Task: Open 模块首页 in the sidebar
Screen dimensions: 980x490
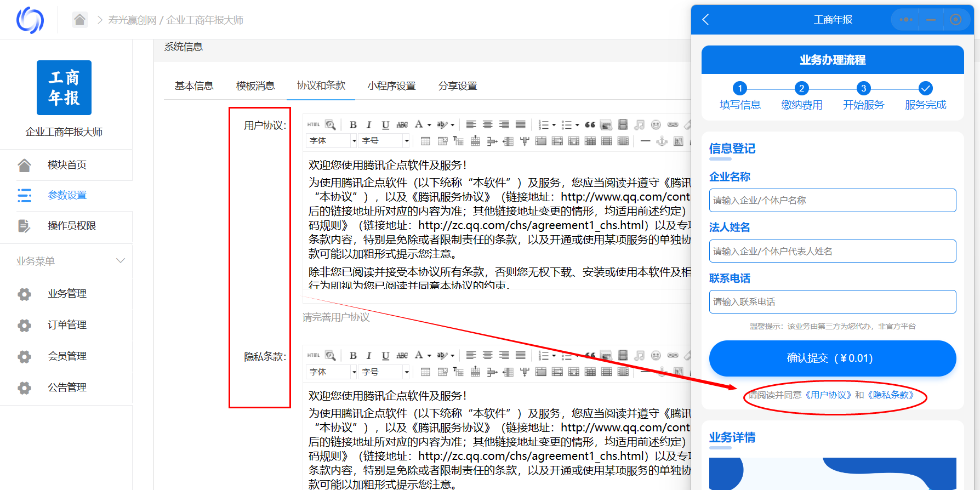Action: tap(66, 165)
